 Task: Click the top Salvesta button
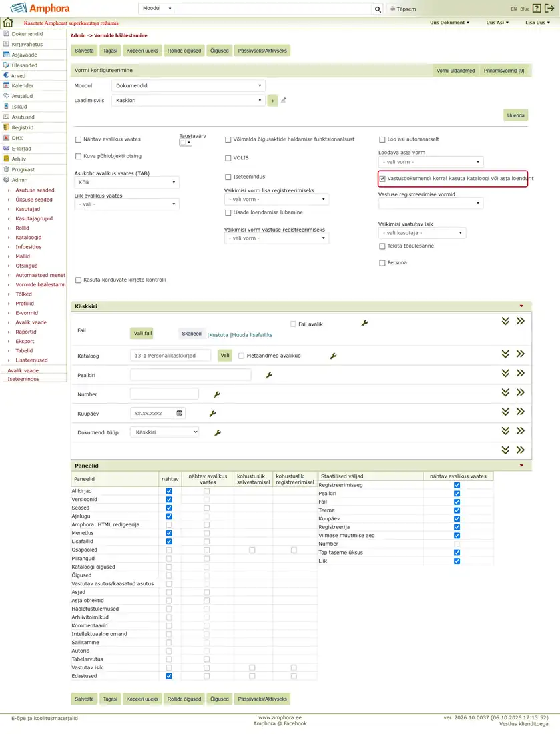click(84, 51)
